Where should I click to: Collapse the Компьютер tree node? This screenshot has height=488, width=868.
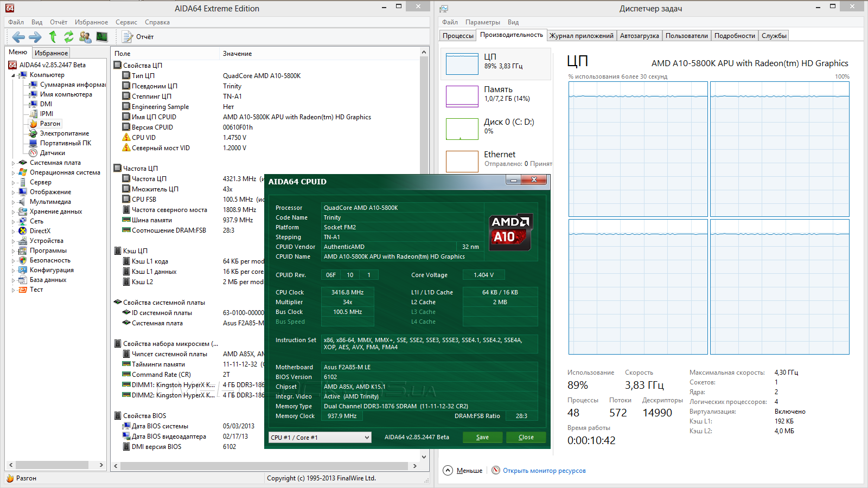13,75
